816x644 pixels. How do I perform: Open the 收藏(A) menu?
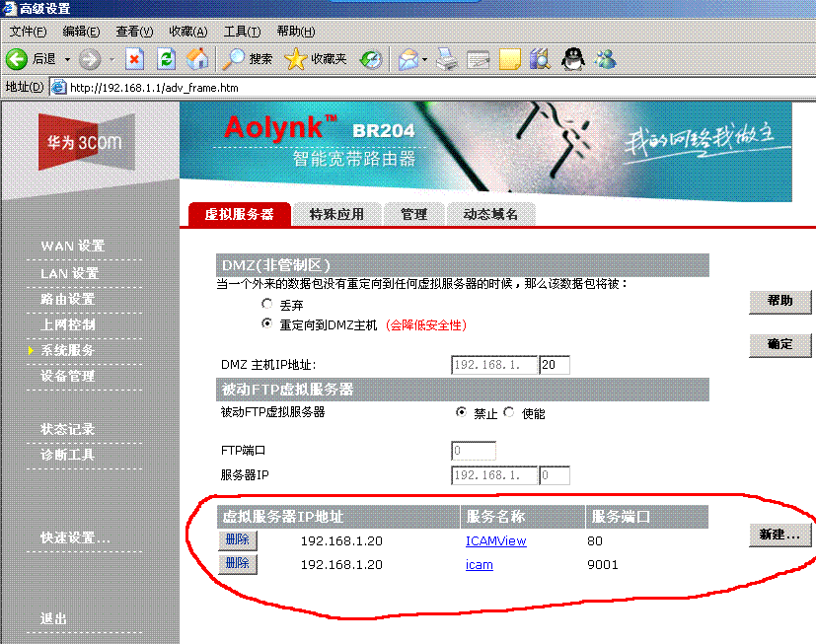pyautogui.click(x=187, y=32)
